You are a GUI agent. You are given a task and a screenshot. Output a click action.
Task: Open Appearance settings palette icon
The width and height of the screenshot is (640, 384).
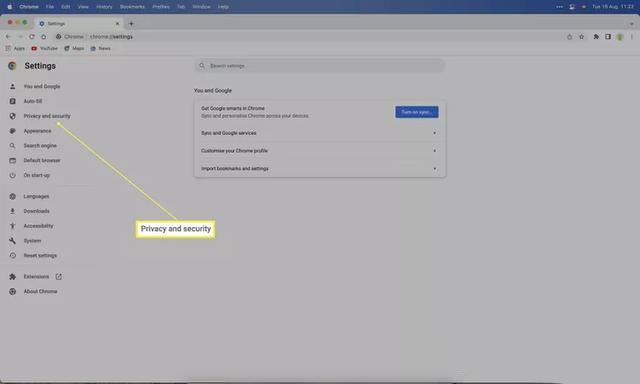tap(13, 131)
